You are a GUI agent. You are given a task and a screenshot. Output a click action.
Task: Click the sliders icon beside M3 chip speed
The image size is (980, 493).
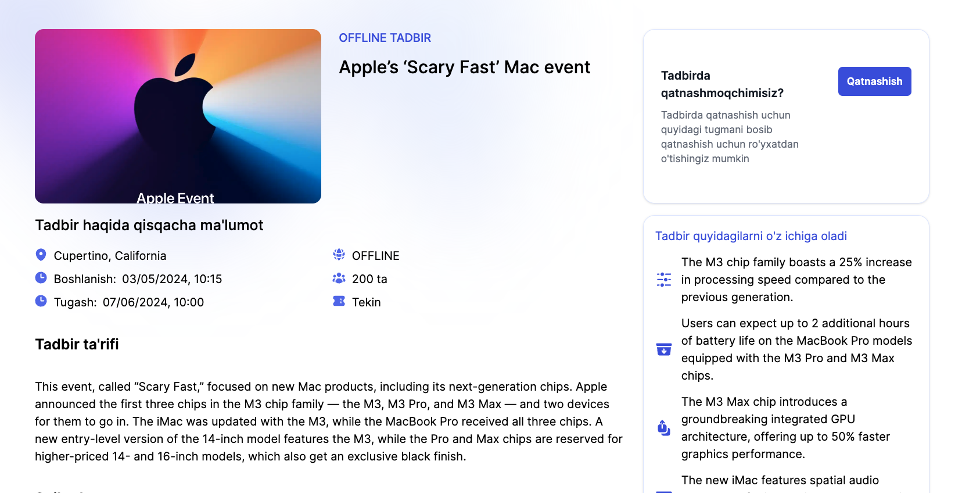664,280
